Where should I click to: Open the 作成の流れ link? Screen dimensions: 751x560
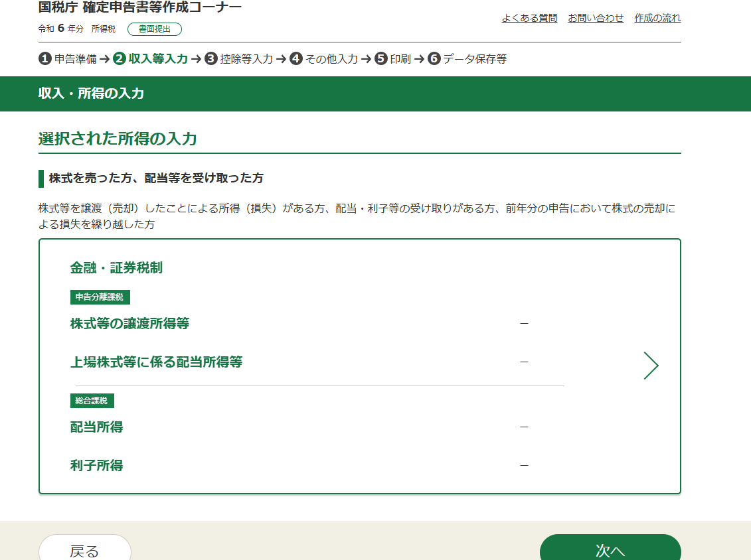click(x=657, y=18)
